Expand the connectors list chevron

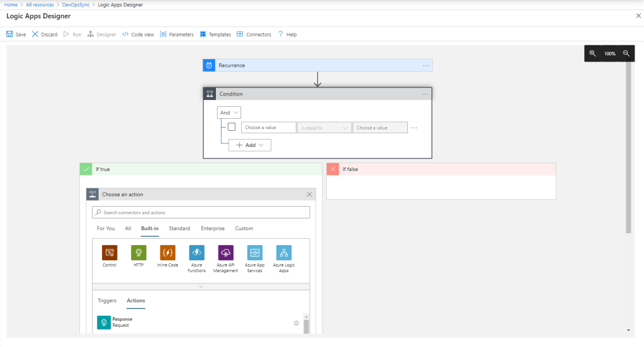201,286
